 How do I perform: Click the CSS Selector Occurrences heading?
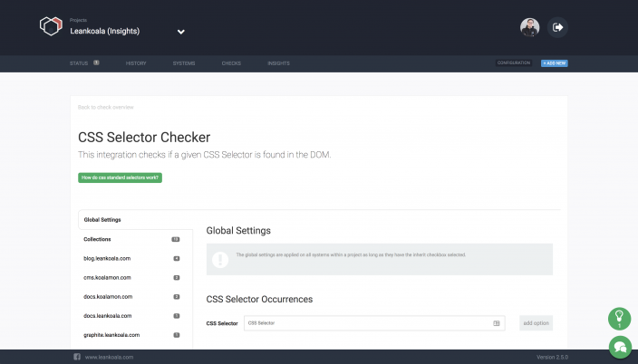(259, 300)
